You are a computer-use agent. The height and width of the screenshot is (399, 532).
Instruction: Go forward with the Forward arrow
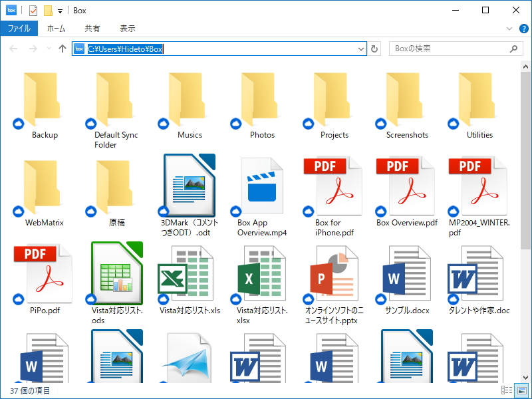tap(33, 49)
